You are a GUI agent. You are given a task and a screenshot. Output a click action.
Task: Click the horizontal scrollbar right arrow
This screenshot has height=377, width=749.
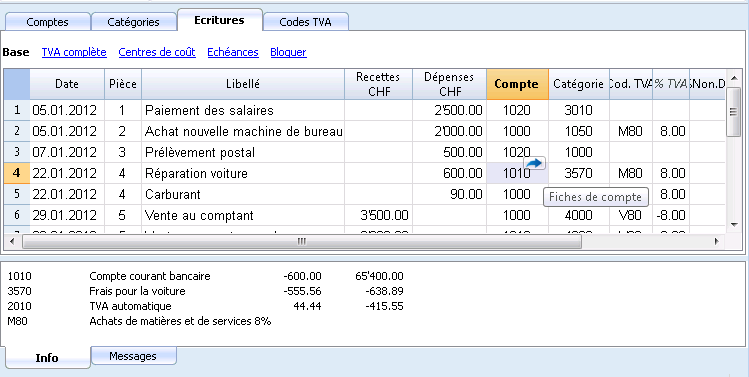click(x=717, y=242)
